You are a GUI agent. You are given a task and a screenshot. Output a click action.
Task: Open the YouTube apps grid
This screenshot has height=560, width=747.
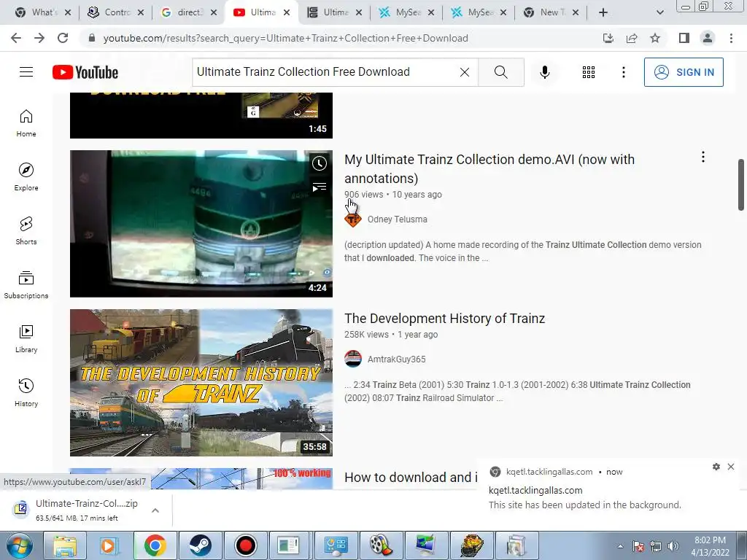coord(589,72)
